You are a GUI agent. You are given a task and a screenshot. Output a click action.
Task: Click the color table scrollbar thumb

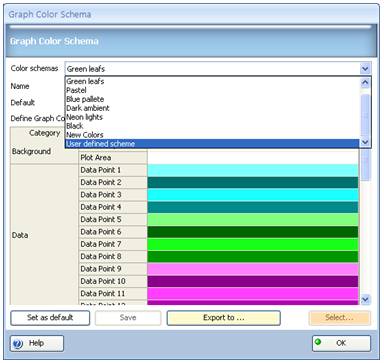tap(365, 165)
